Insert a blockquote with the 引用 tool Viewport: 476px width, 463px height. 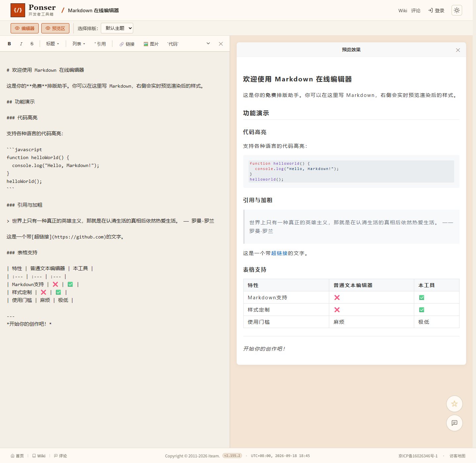pyautogui.click(x=100, y=44)
